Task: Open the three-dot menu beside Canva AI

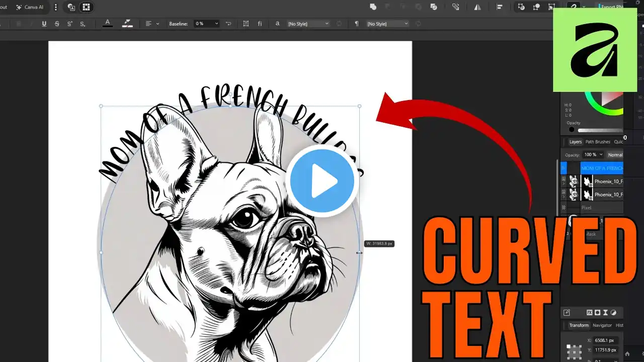Action: 56,8
